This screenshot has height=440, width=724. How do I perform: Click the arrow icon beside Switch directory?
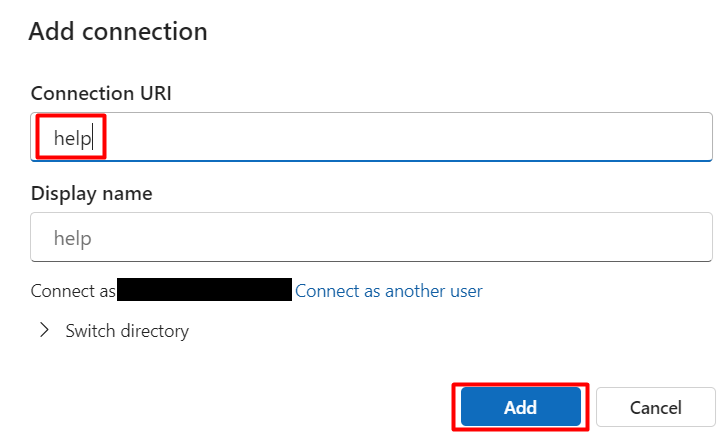click(x=44, y=330)
